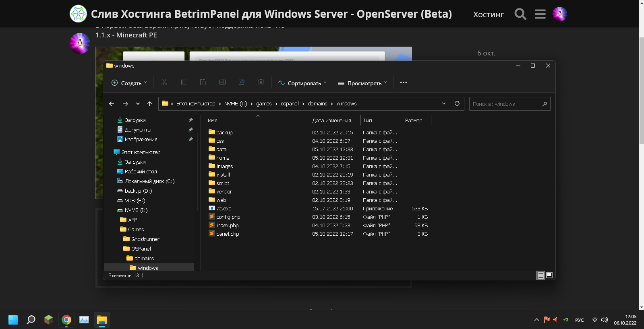Open the Сортировать dropdown
644x329 pixels.
(302, 83)
